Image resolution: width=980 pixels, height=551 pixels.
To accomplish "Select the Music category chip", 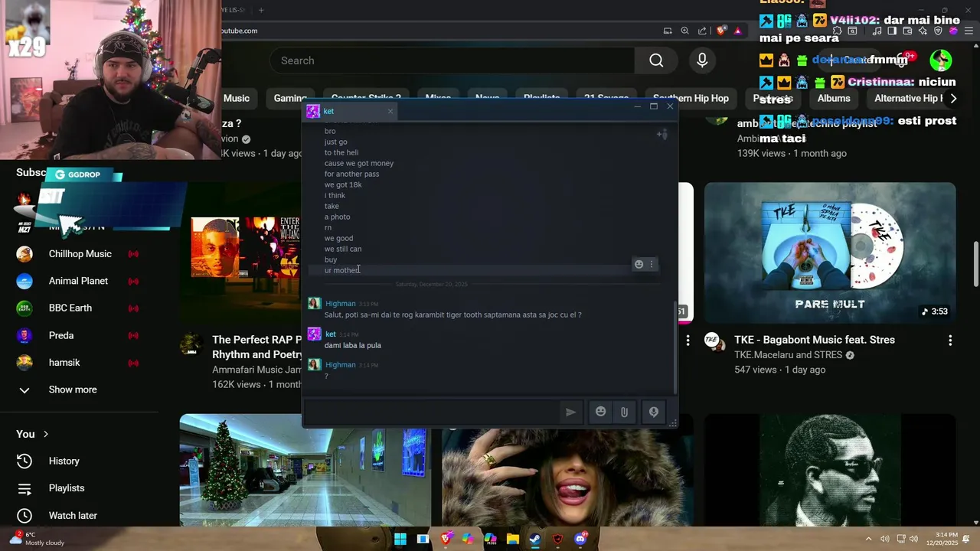I will [237, 98].
